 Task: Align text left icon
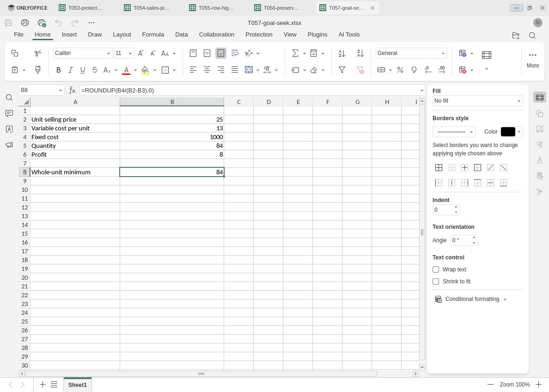(193, 70)
